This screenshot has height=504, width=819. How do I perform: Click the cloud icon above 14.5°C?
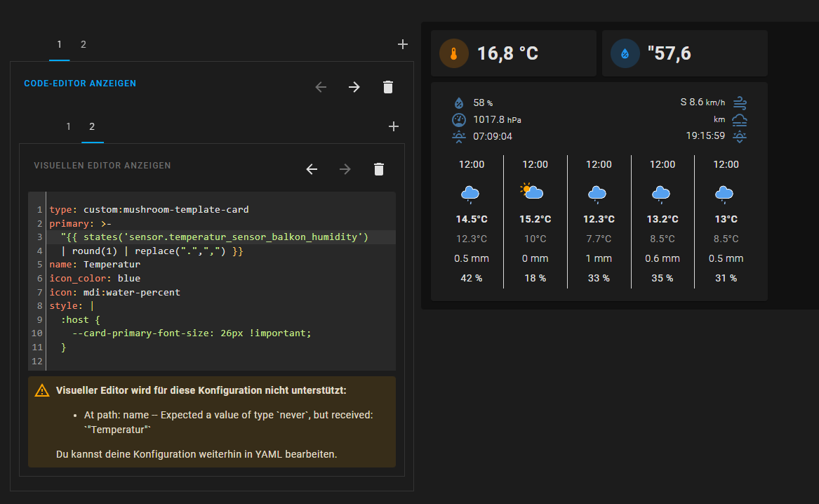click(471, 193)
